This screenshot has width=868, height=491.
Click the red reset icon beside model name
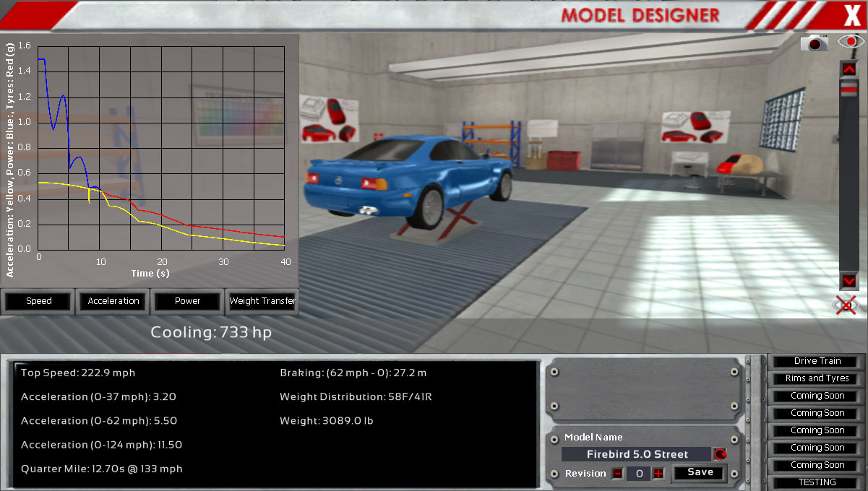[x=720, y=454]
